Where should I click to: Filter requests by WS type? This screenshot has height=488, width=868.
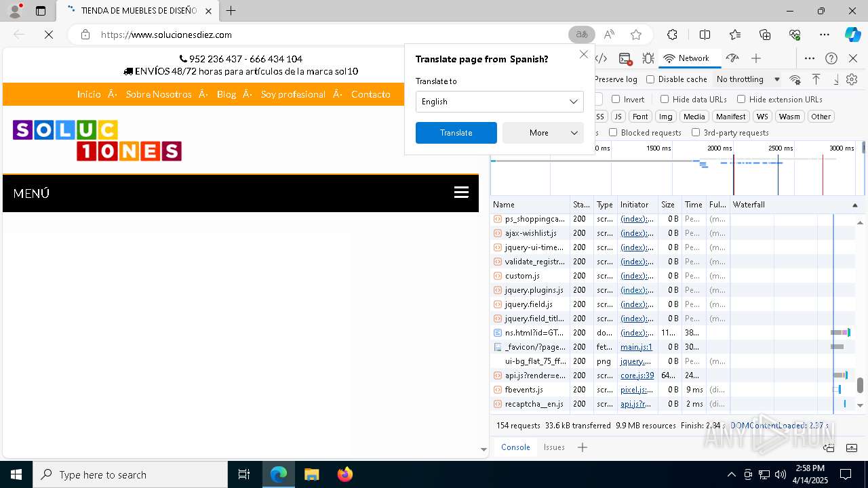[763, 117]
